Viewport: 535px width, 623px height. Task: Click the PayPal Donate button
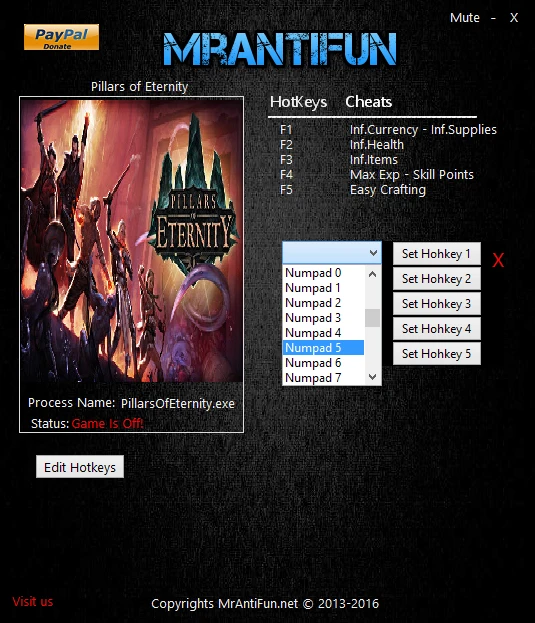[x=61, y=37]
